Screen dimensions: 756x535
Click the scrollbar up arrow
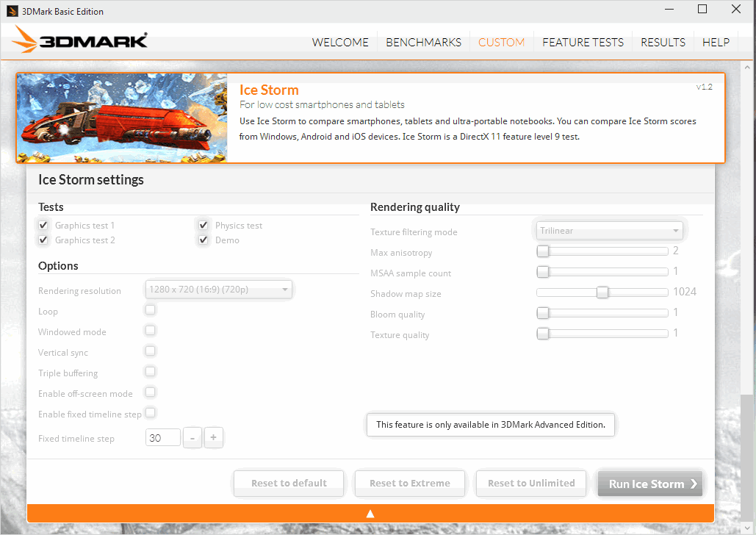pos(747,68)
